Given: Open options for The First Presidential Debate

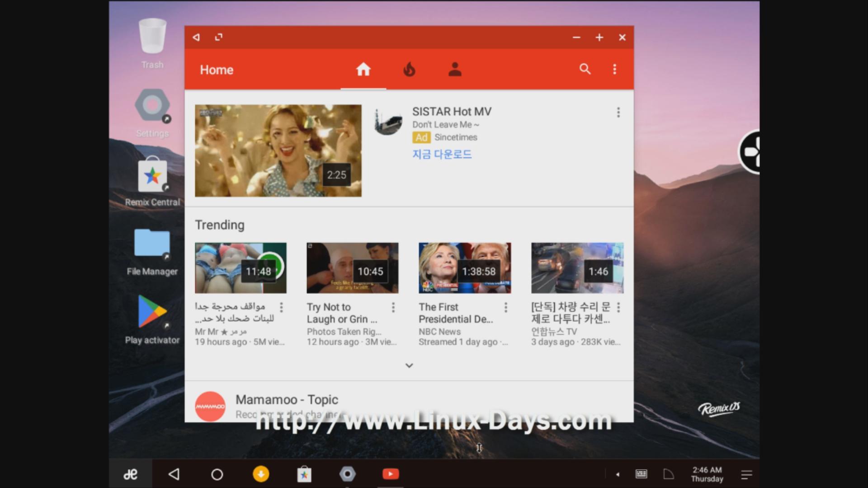Looking at the screenshot, I should (506, 308).
